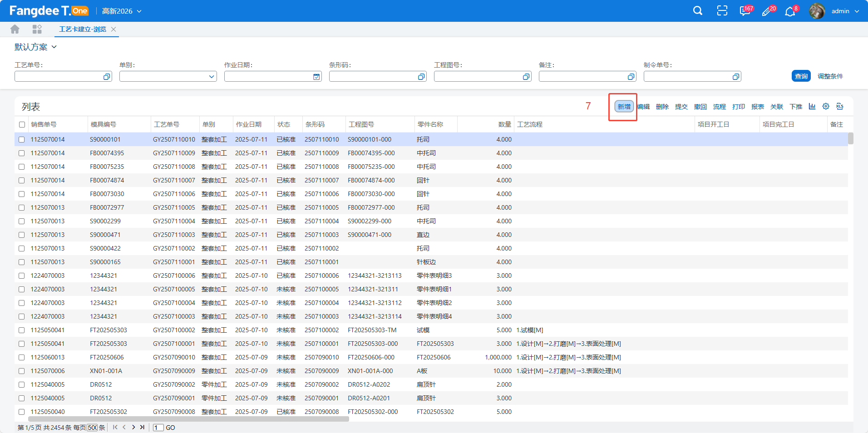Open notification bell with 8 badge

790,11
